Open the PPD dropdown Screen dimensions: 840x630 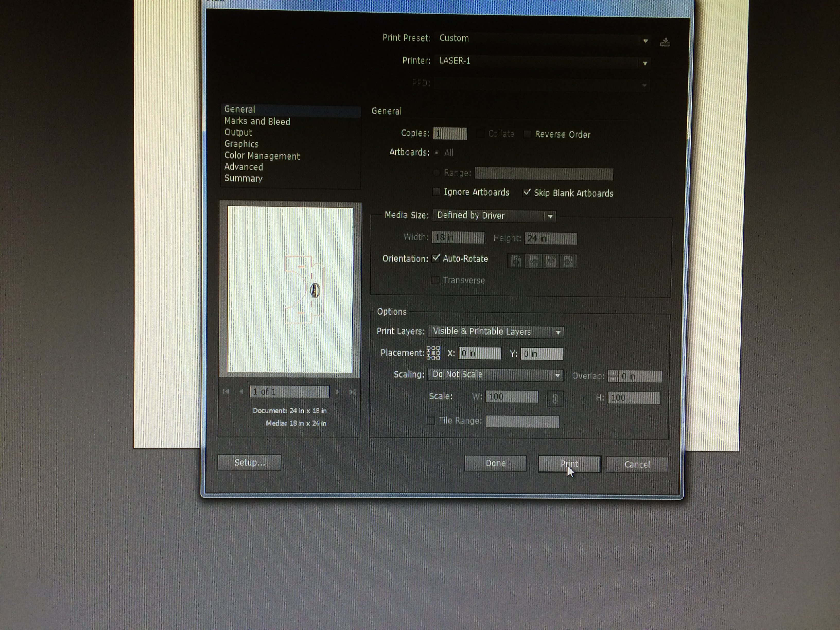click(542, 84)
